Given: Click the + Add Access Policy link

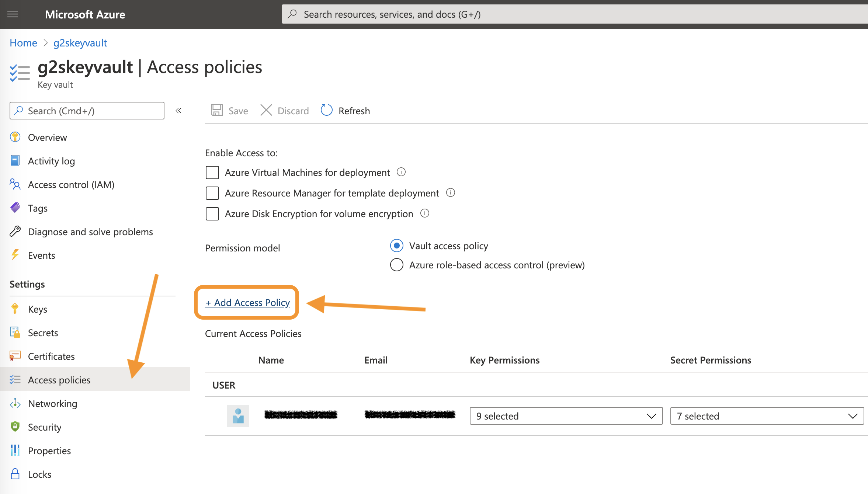Looking at the screenshot, I should pos(247,302).
